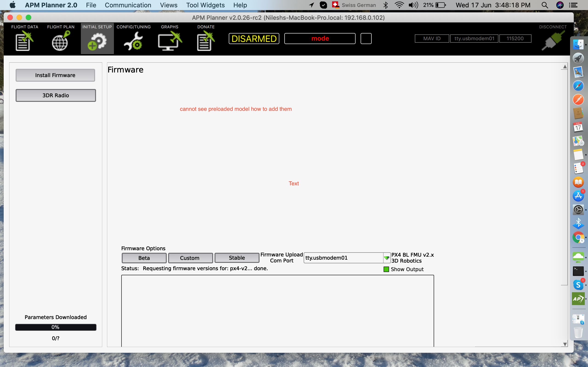The width and height of the screenshot is (588, 367).
Task: Select the Beta firmware option
Action: pos(144,258)
